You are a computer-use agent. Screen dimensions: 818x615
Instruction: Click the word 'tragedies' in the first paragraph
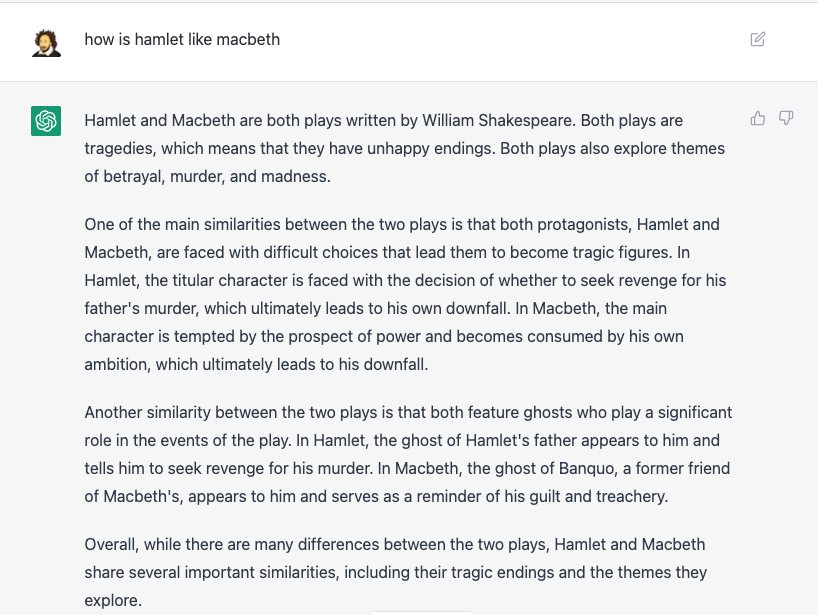pyautogui.click(x=120, y=149)
